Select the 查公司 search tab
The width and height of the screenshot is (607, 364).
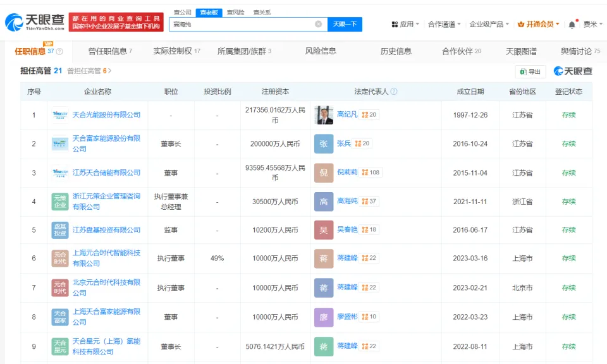tap(182, 12)
